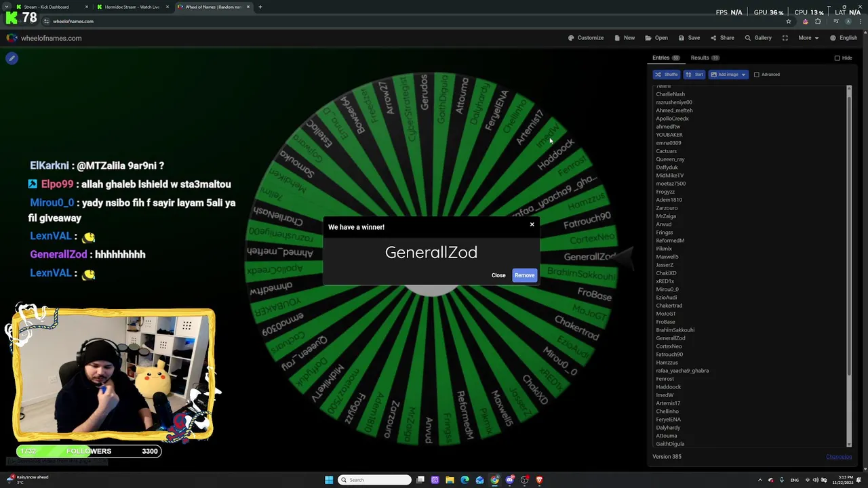Switch to the Entries tab
Screen dimensions: 868x488
666,58
